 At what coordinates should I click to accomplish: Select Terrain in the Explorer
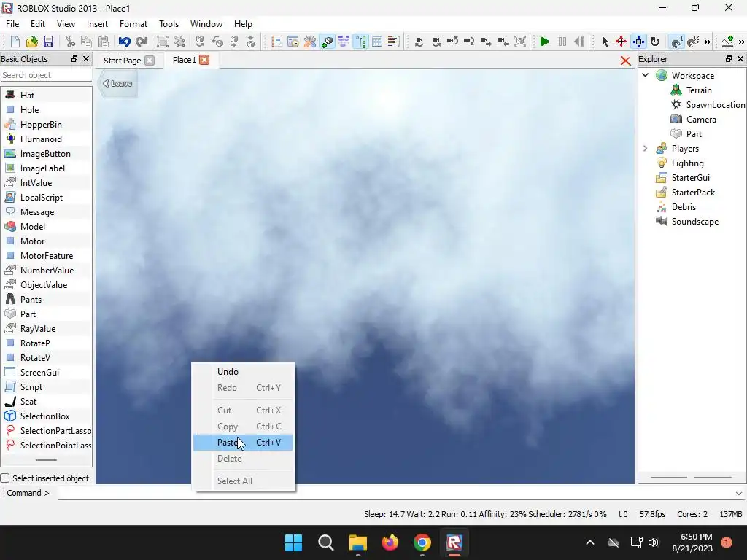(x=699, y=90)
